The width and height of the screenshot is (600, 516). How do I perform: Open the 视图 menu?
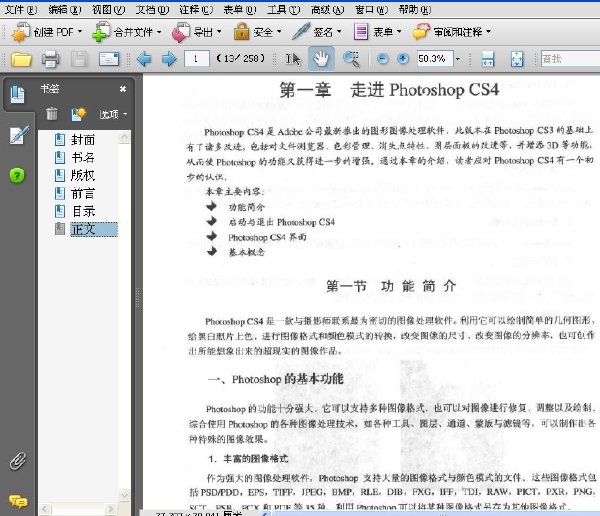point(109,9)
